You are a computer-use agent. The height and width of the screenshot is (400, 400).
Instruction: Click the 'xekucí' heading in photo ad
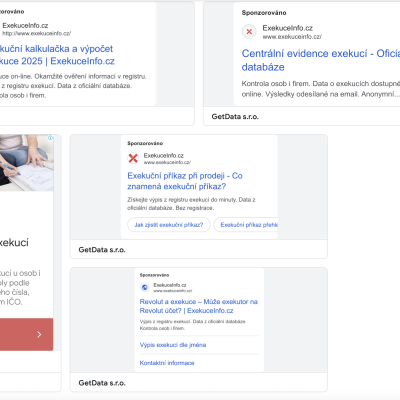(x=14, y=242)
